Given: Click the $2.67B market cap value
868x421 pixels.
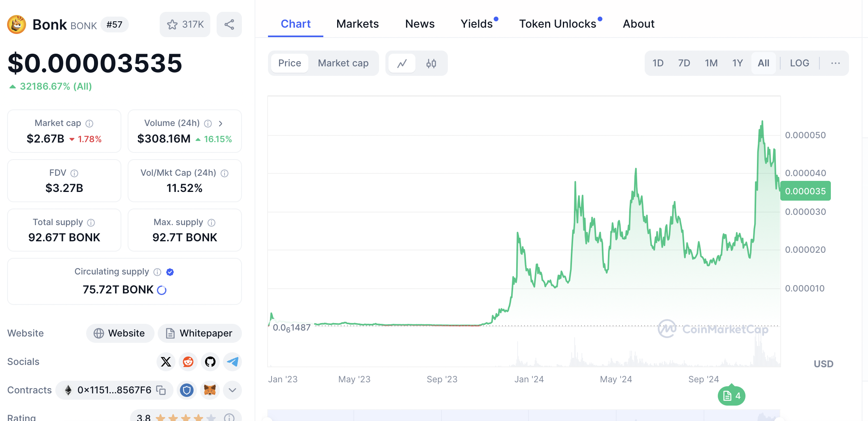Looking at the screenshot, I should [x=45, y=139].
